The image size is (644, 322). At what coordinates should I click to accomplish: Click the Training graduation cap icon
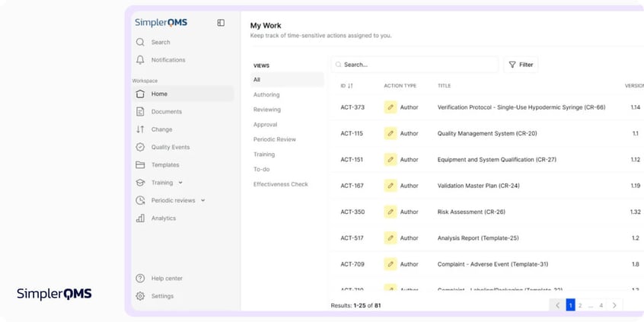pos(140,183)
